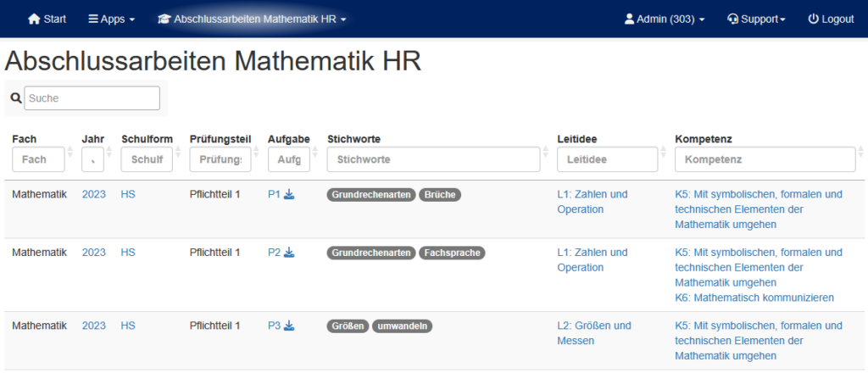Sort table by Prüfungsteil column arrows
The height and width of the screenshot is (373, 868).
click(x=257, y=152)
